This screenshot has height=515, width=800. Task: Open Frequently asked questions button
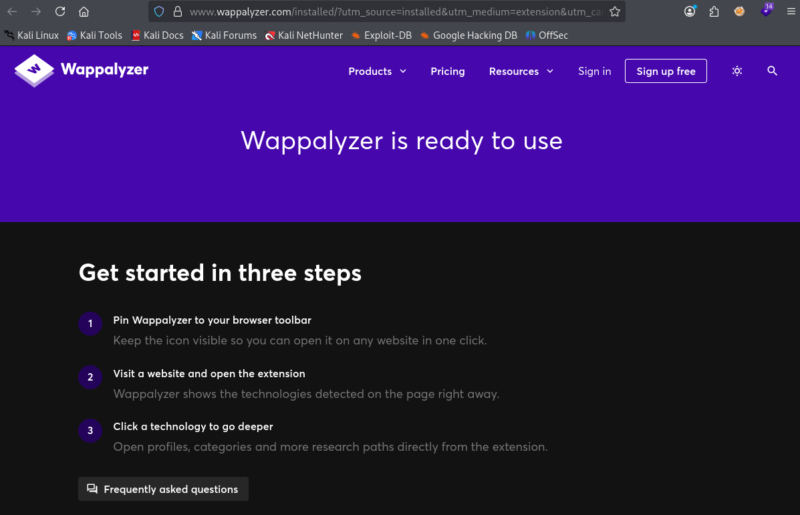[163, 489]
